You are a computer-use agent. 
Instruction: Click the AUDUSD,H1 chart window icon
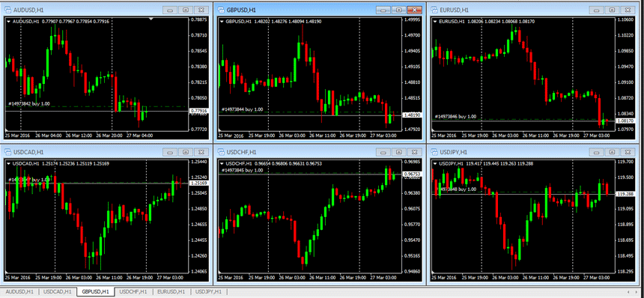[7, 10]
